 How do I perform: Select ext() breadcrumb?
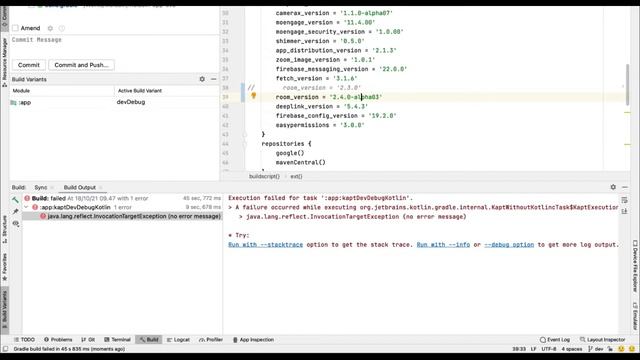(296, 176)
